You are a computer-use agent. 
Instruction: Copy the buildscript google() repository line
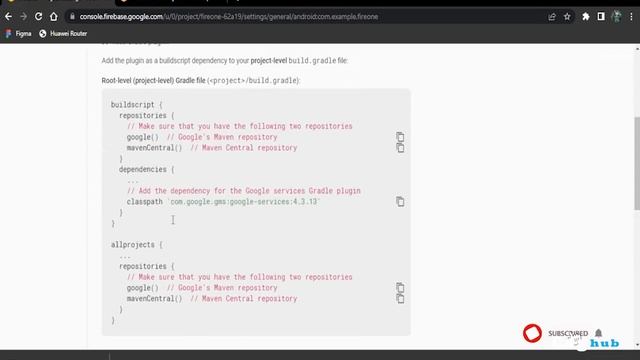tap(400, 137)
